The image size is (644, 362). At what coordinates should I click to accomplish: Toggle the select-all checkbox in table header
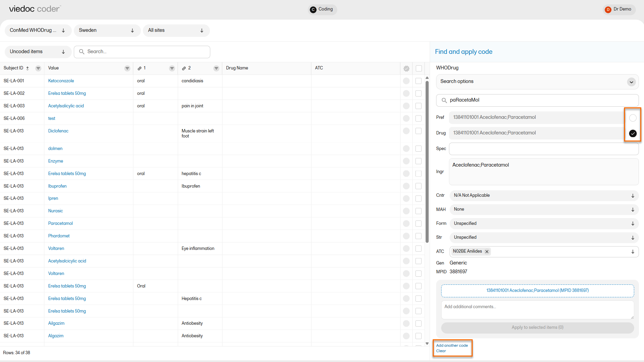(x=419, y=68)
